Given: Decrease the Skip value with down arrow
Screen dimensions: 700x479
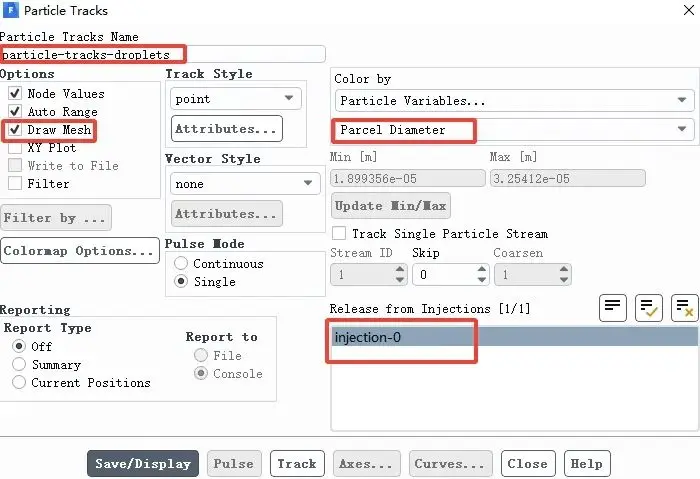Looking at the screenshot, I should point(482,279).
